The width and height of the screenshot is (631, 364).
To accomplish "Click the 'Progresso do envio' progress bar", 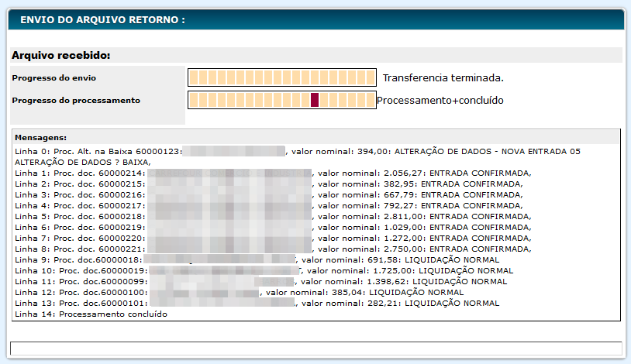I will [x=281, y=77].
